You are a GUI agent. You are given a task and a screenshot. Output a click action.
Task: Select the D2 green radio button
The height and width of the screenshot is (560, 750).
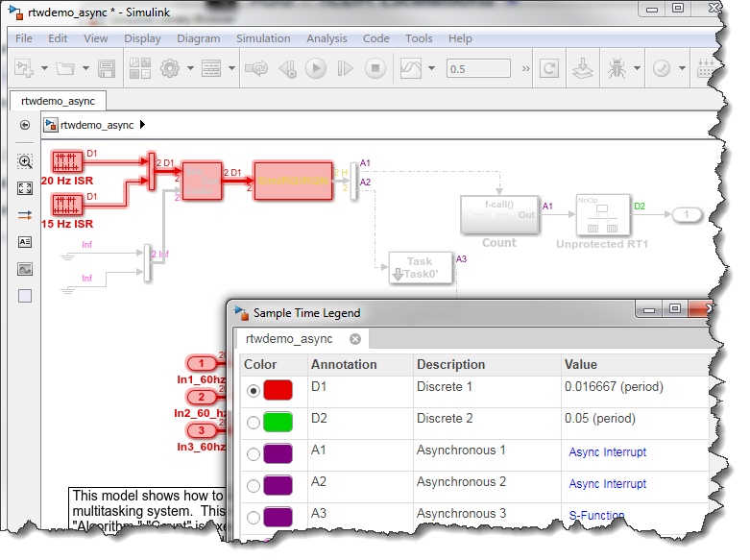pyautogui.click(x=253, y=423)
